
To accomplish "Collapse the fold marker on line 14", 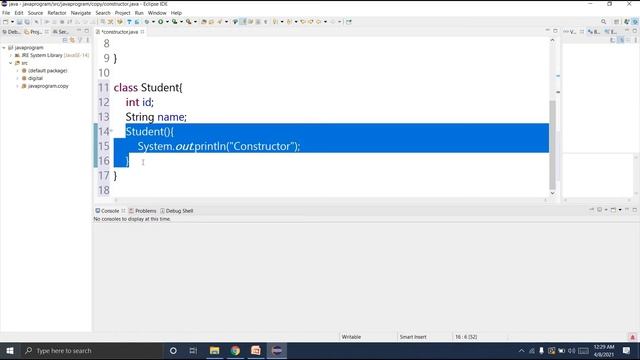I will [111, 131].
